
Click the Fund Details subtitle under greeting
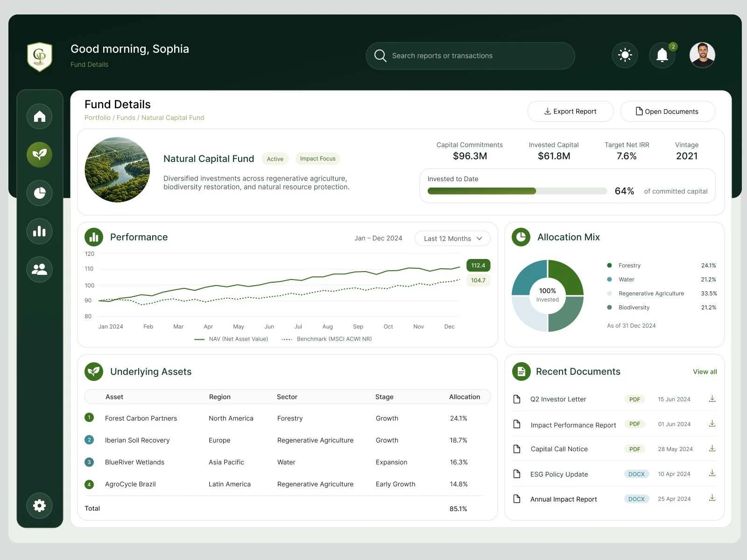click(x=89, y=64)
